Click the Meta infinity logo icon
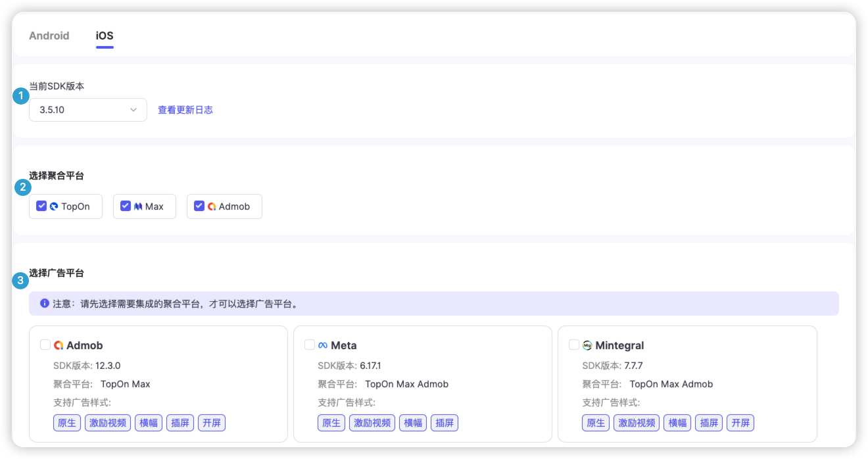 [x=323, y=345]
